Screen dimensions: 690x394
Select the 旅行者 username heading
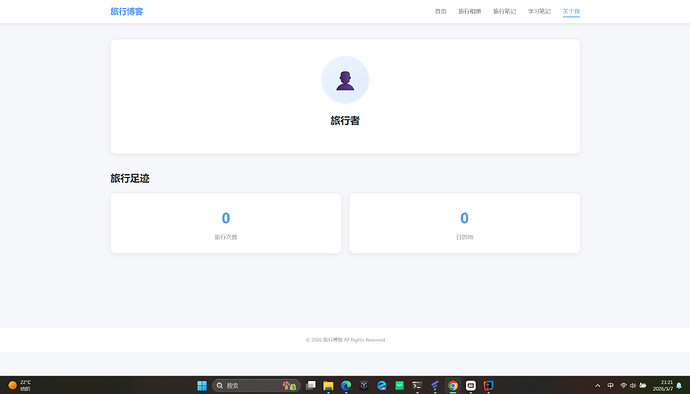point(345,121)
